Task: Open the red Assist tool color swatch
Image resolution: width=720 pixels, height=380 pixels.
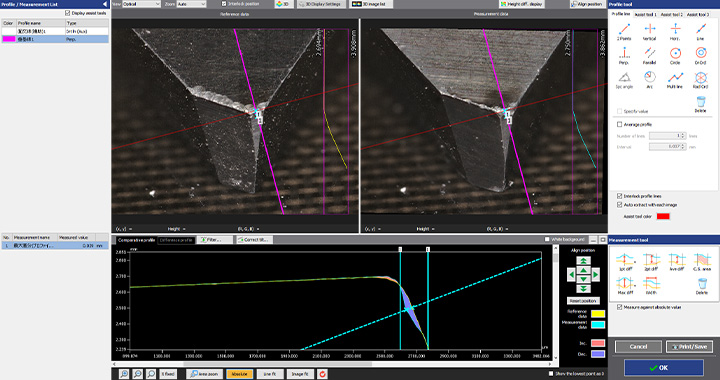Action: 663,216
